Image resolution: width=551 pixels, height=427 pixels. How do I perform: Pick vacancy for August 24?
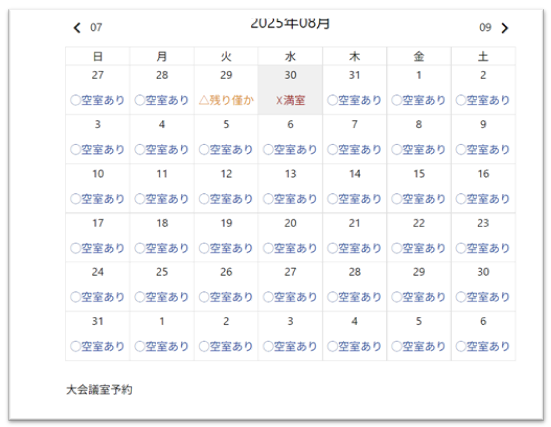[x=97, y=297]
